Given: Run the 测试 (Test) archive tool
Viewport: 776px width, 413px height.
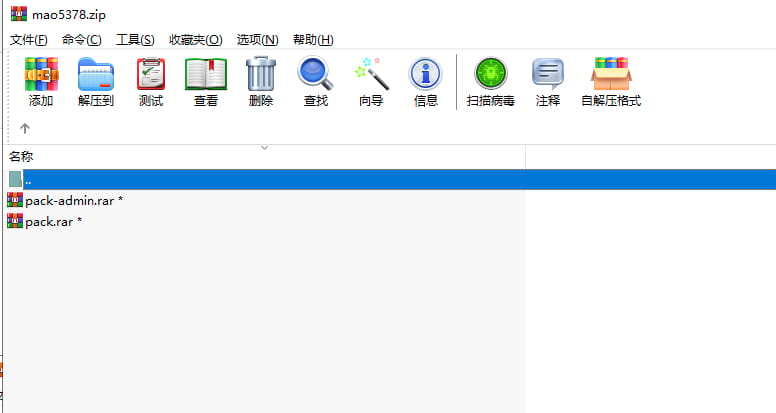Looking at the screenshot, I should point(151,74).
